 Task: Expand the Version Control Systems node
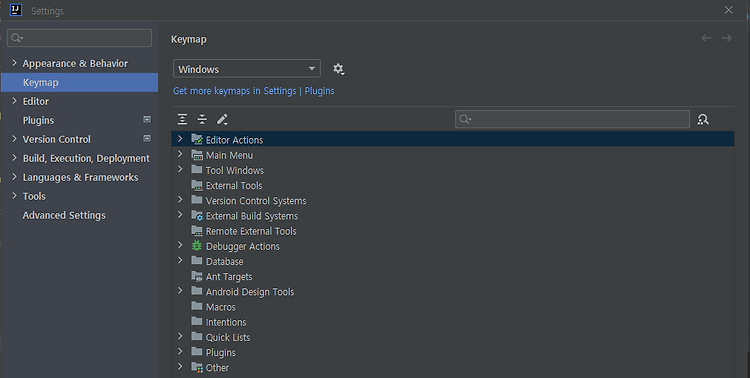[180, 200]
